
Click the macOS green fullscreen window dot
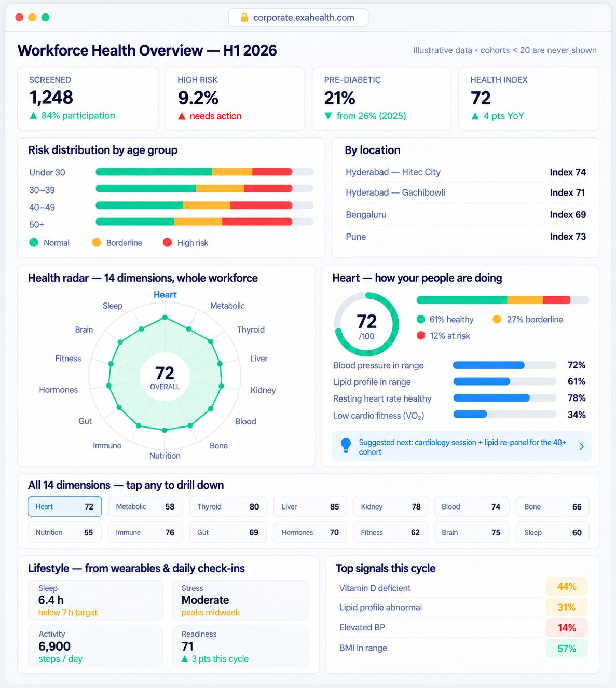(45, 17)
